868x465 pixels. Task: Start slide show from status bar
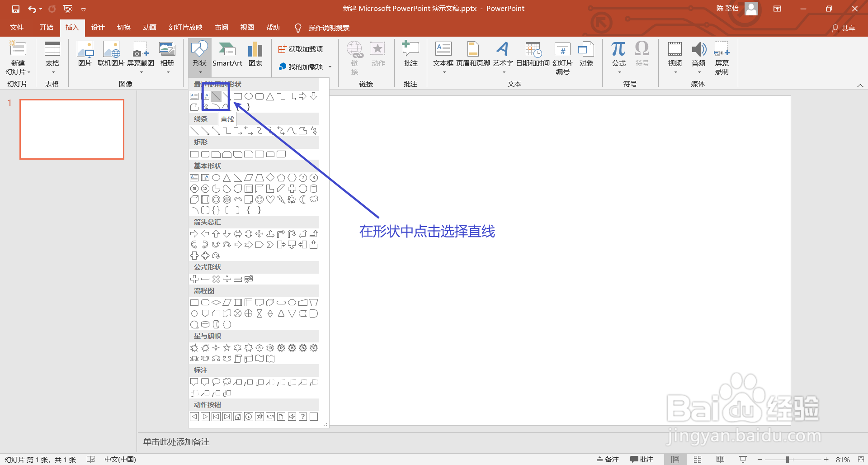pyautogui.click(x=743, y=460)
